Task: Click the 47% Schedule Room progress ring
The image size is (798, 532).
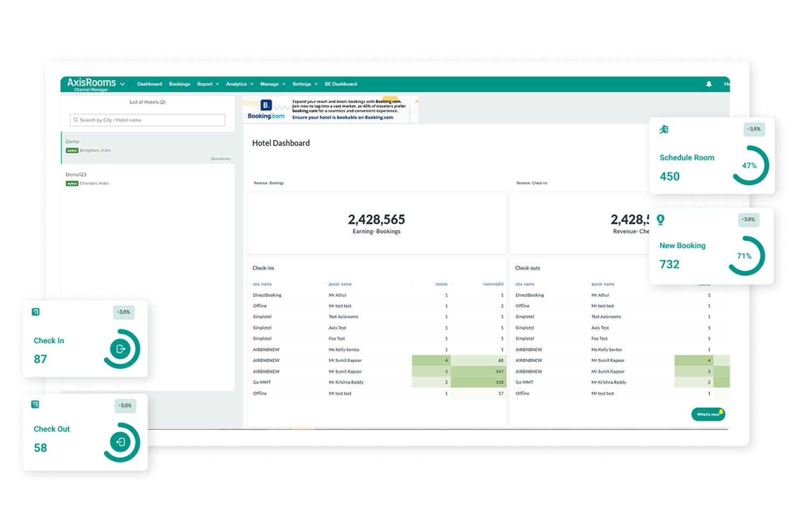Action: [749, 165]
